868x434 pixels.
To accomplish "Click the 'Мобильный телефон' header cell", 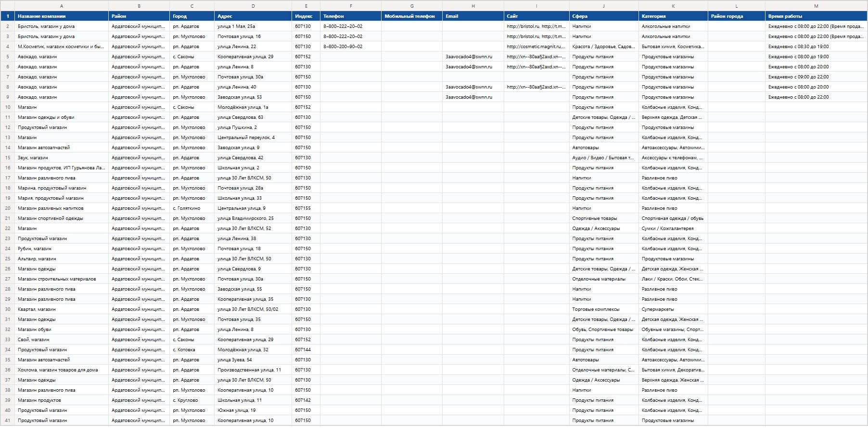I will pos(412,16).
